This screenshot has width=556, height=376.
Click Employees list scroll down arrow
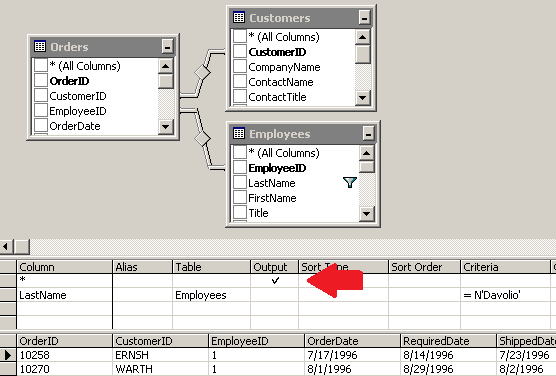(367, 214)
